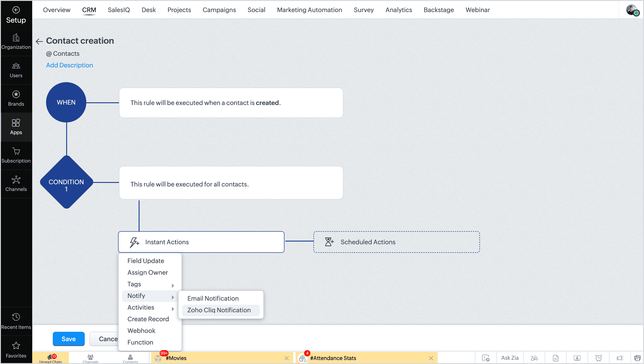This screenshot has width=644, height=364.
Task: Go to Brands in the sidebar
Action: [16, 98]
